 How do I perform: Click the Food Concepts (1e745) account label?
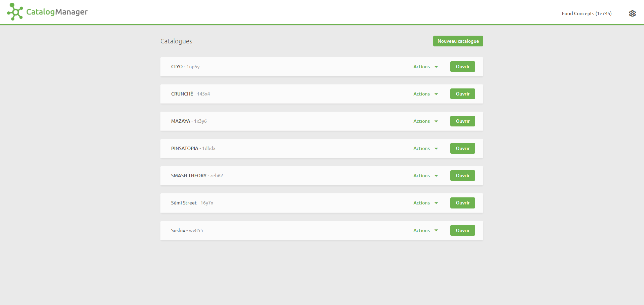[x=586, y=13]
